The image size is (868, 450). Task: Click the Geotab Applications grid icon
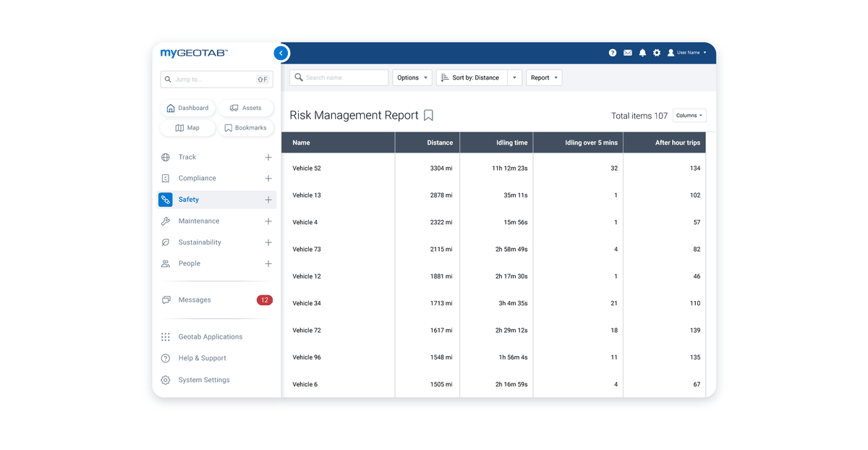point(166,337)
